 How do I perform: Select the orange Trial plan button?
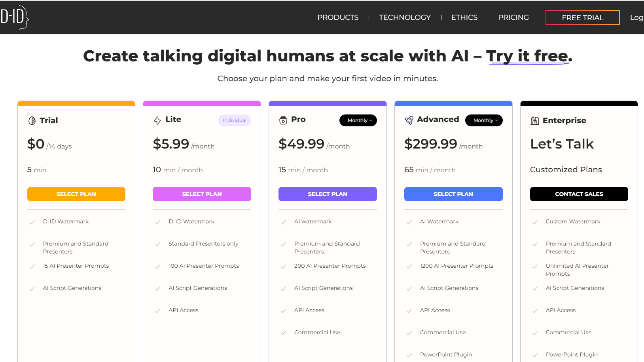point(76,194)
